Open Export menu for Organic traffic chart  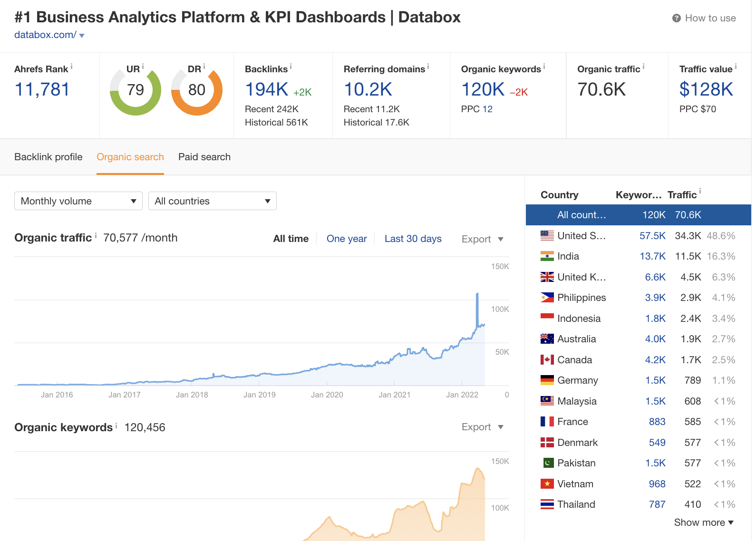482,239
